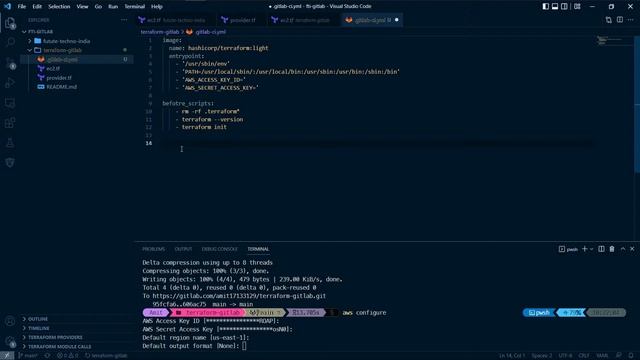Toggle primary side bar visibility
This screenshot has width=640, height=360.
tap(546, 7)
